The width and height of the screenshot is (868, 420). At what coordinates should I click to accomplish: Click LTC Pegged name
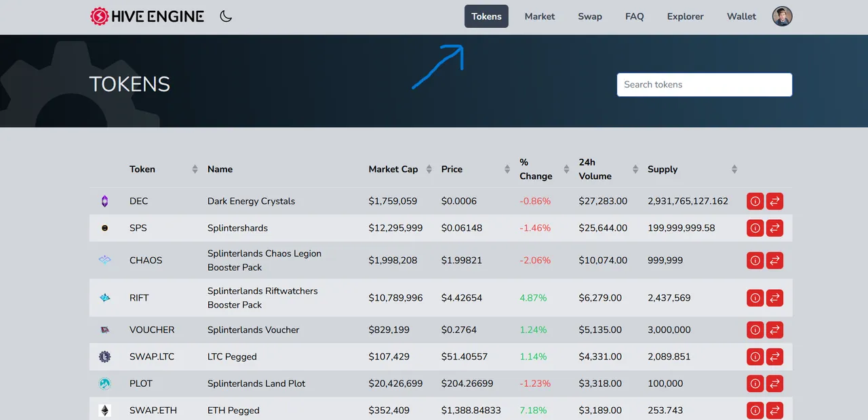click(x=232, y=356)
